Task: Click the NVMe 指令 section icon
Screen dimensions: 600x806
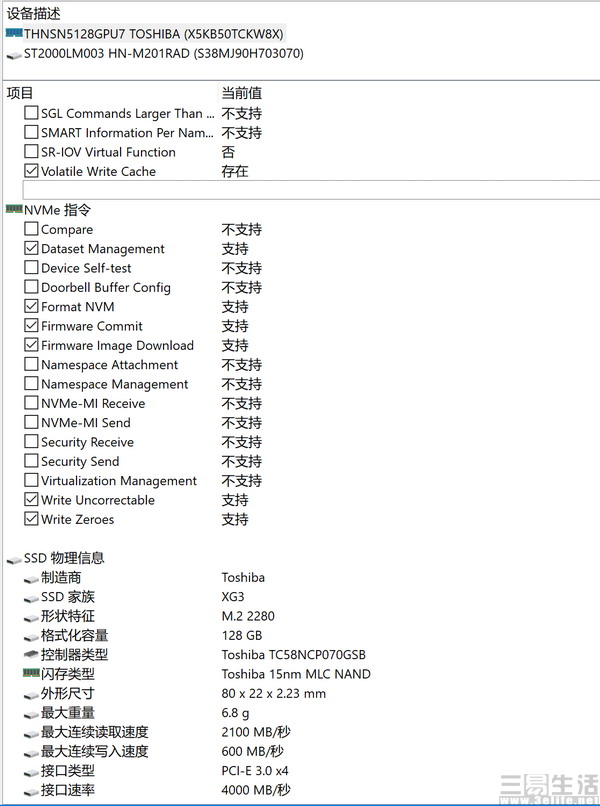Action: tap(13, 210)
